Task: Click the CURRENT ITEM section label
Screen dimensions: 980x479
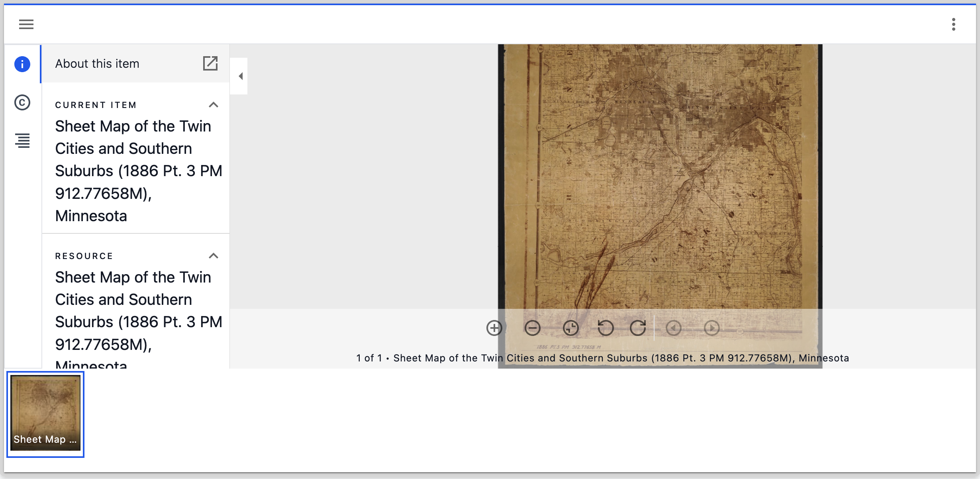Action: (x=96, y=105)
